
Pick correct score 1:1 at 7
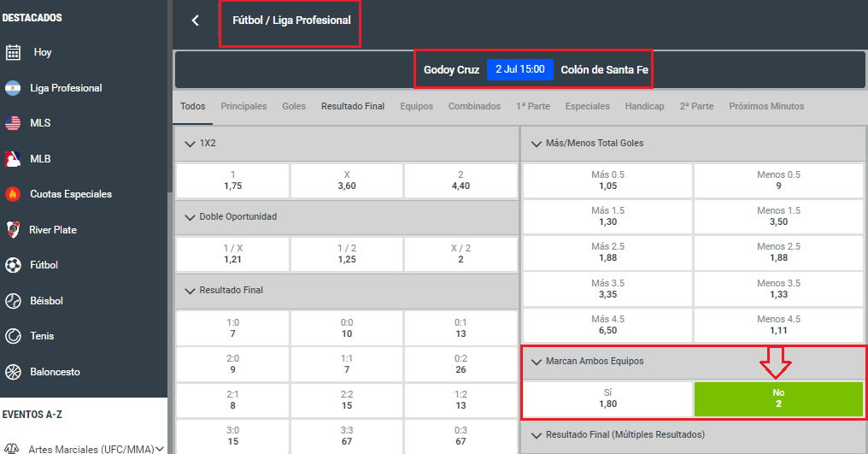[x=347, y=363]
